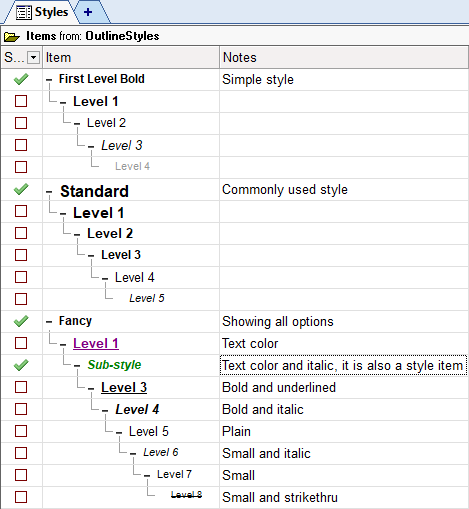Click the open folder icon beside Items from
The image size is (469, 509).
[12, 36]
